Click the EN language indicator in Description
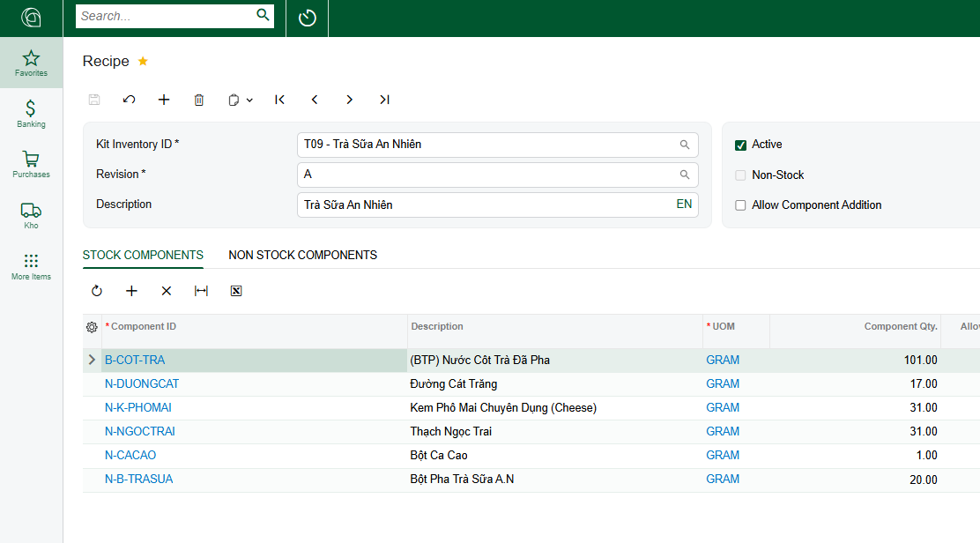Viewport: 980px width, 543px height. (x=685, y=205)
